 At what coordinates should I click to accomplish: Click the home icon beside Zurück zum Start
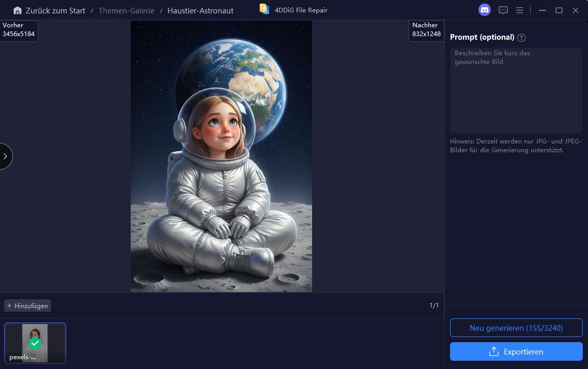pyautogui.click(x=18, y=10)
